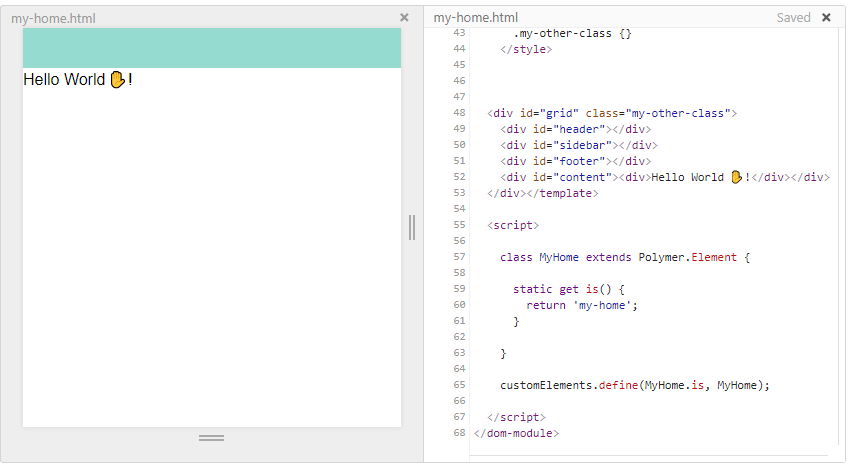This screenshot has width=849, height=464.
Task: Click the word Element on line 57
Action: tap(714, 257)
